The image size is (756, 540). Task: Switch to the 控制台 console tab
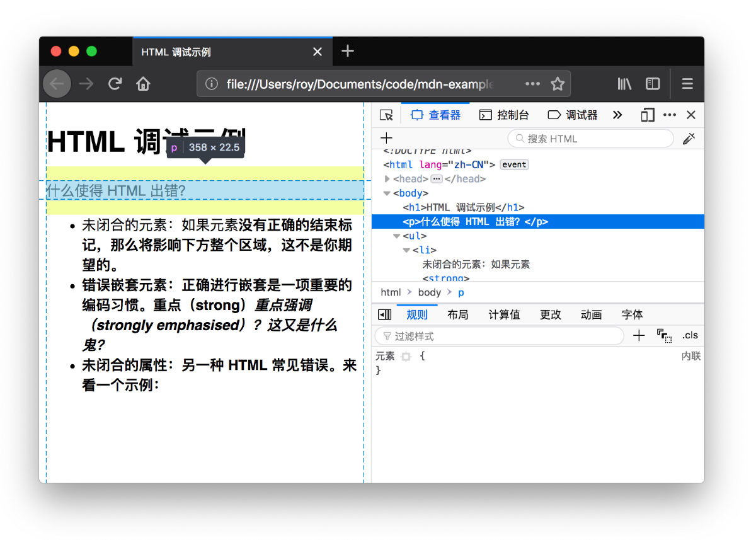click(504, 115)
